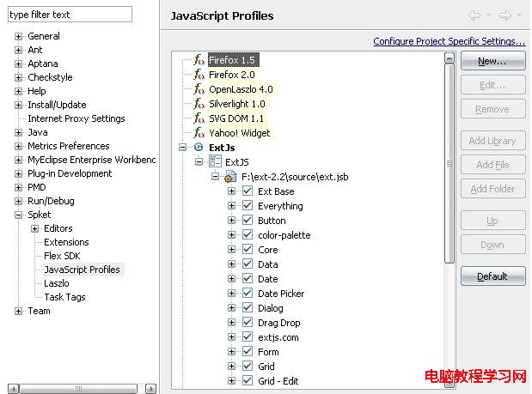The width and height of the screenshot is (532, 394).
Task: Toggle the Data checkbox
Action: 248,264
